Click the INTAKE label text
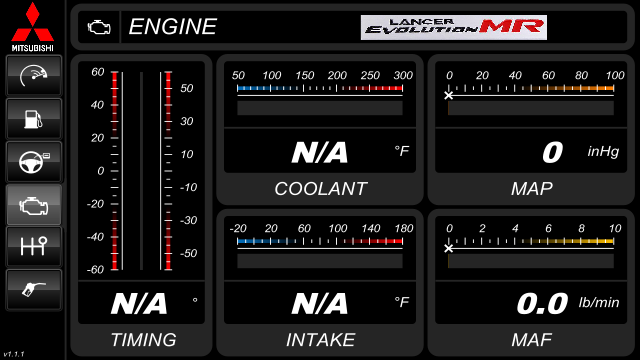 pyautogui.click(x=320, y=340)
